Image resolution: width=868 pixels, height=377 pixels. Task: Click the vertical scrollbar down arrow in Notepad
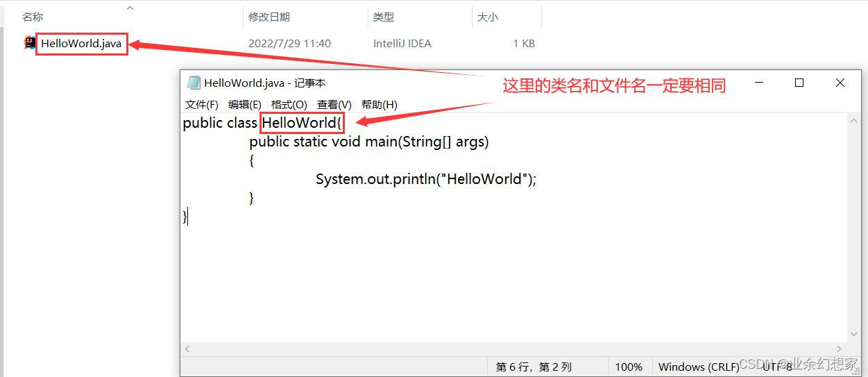coord(855,334)
